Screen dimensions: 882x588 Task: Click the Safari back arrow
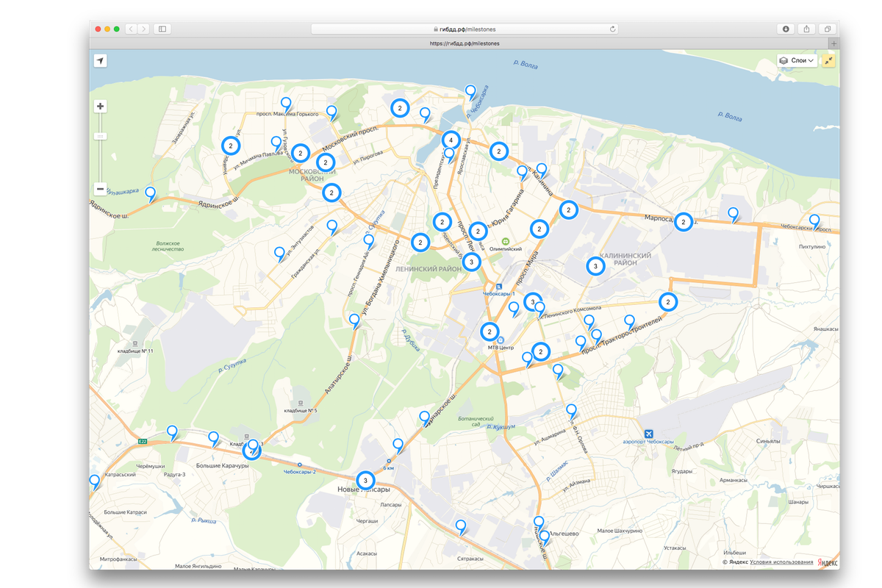(130, 29)
